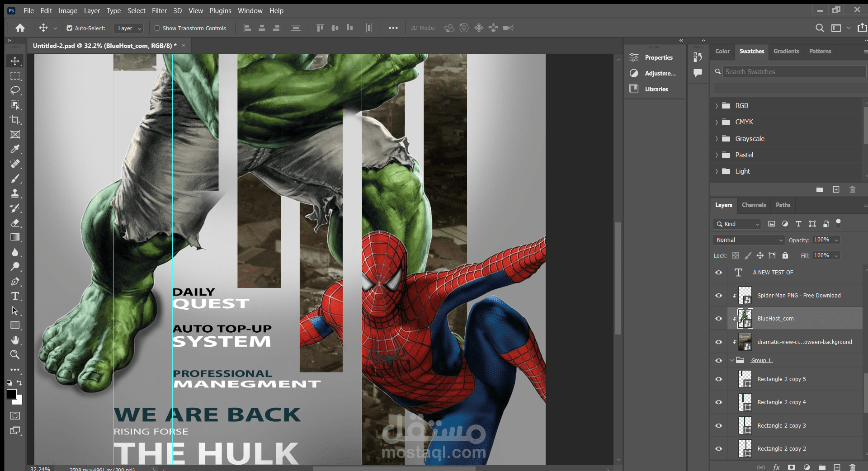
Task: Select the Hand tool
Action: 15,340
